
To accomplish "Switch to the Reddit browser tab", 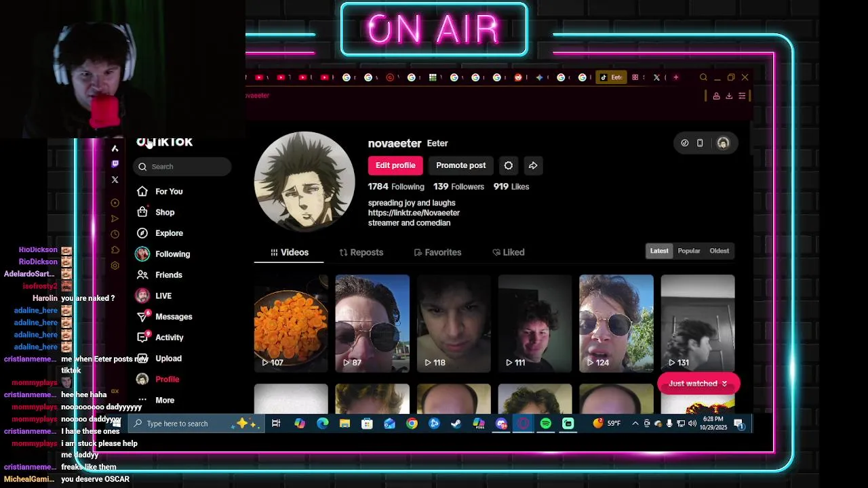I will click(x=518, y=77).
